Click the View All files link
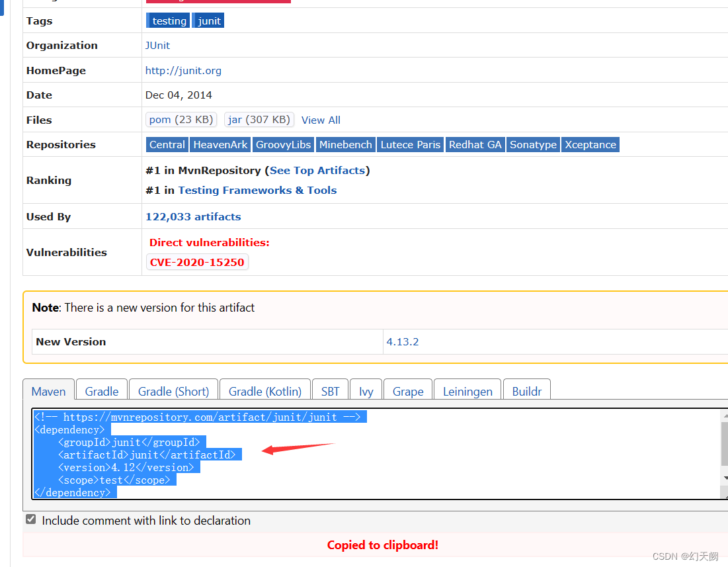Viewport: 728px width, 567px height. click(321, 120)
